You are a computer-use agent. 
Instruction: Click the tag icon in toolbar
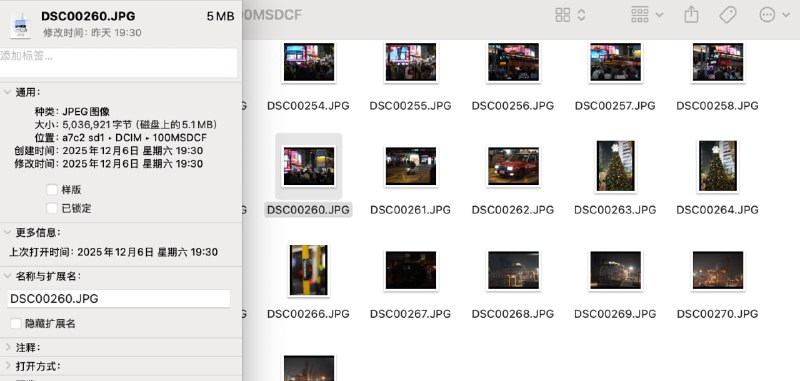coord(728,15)
